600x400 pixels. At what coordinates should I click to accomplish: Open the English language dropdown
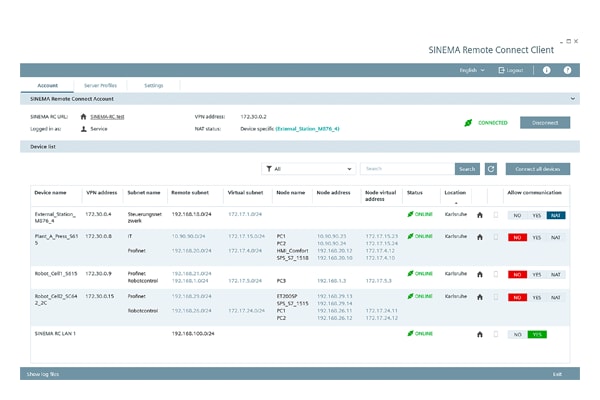[474, 71]
